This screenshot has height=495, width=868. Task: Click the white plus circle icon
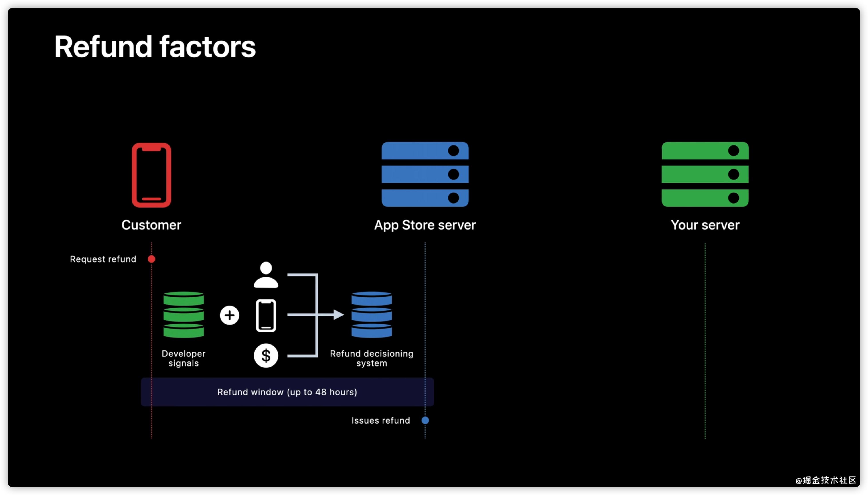[230, 315]
